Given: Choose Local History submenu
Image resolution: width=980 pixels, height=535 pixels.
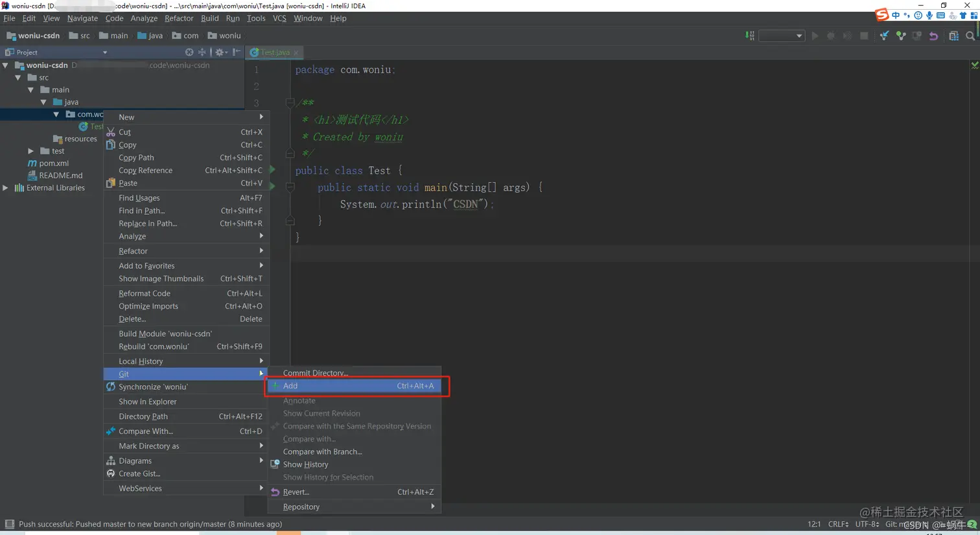Looking at the screenshot, I should [187, 361].
